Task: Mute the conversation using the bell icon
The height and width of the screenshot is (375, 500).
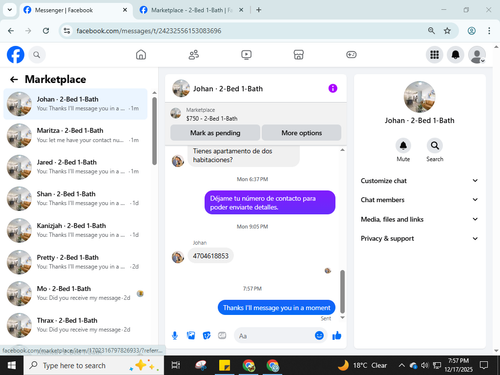Action: pyautogui.click(x=403, y=146)
